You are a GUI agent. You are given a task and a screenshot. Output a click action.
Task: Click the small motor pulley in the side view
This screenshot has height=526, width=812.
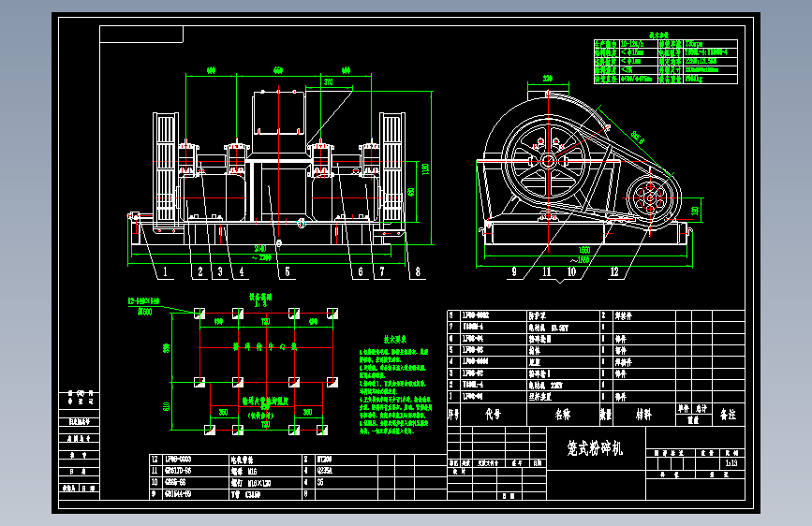(650, 198)
